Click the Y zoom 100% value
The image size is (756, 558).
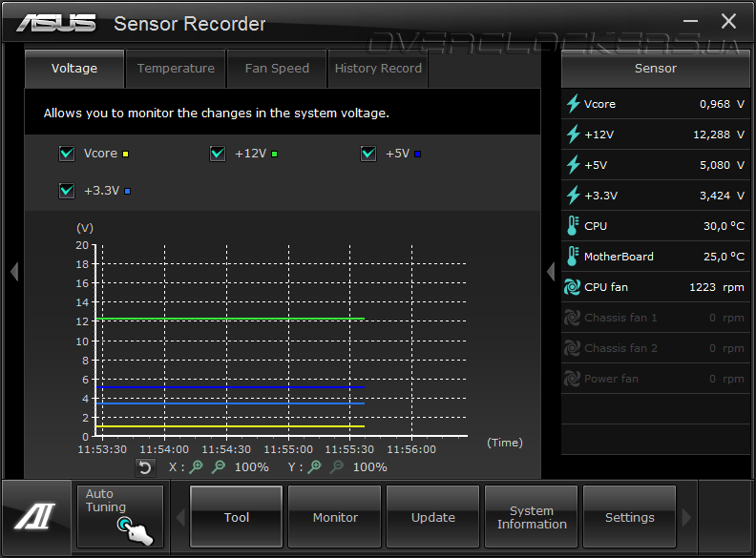pos(369,467)
